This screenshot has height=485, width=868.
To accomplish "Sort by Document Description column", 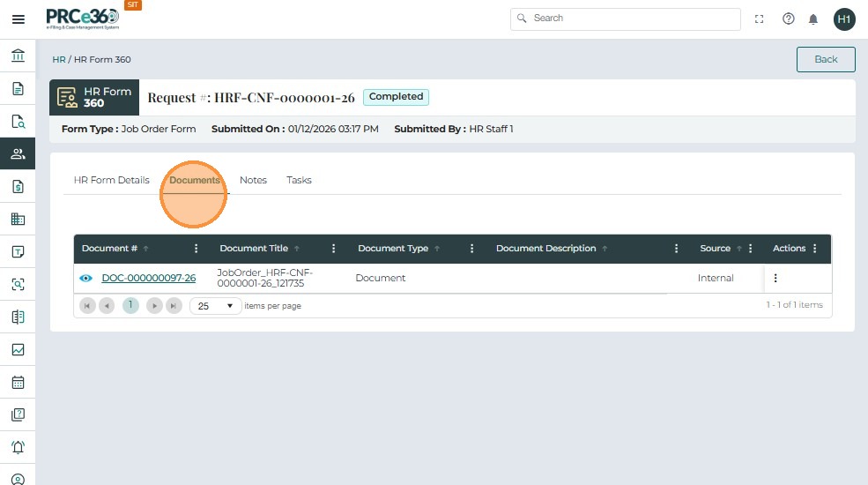I will coord(605,249).
